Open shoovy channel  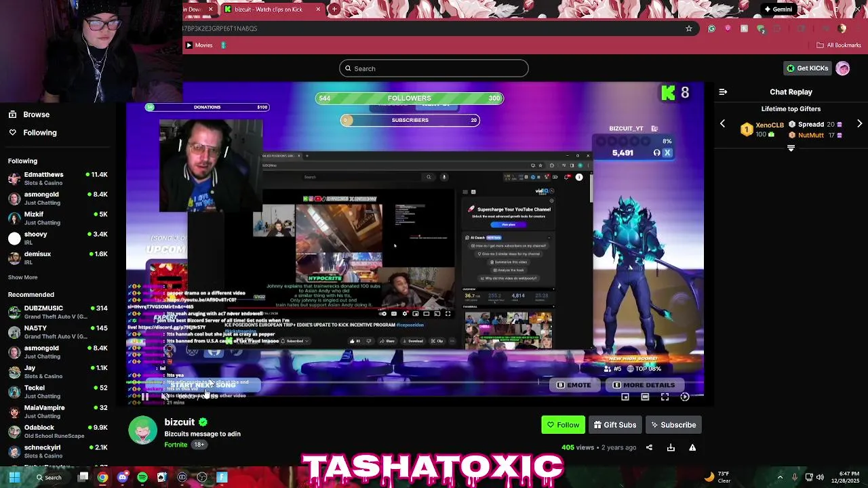[x=58, y=238]
